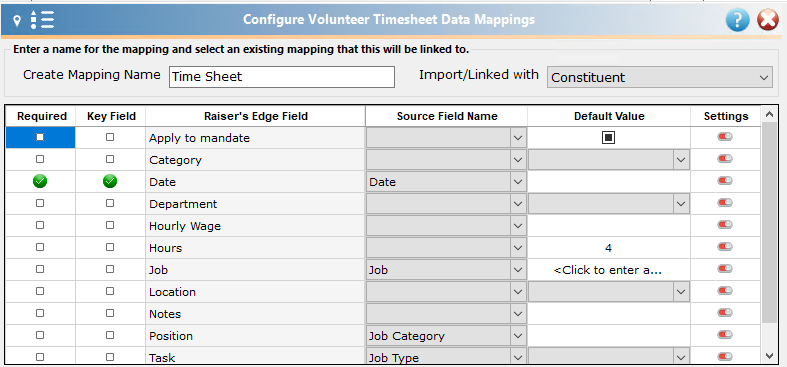The width and height of the screenshot is (787, 367).
Task: Toggle the settings switch for Category row
Action: coord(725,159)
